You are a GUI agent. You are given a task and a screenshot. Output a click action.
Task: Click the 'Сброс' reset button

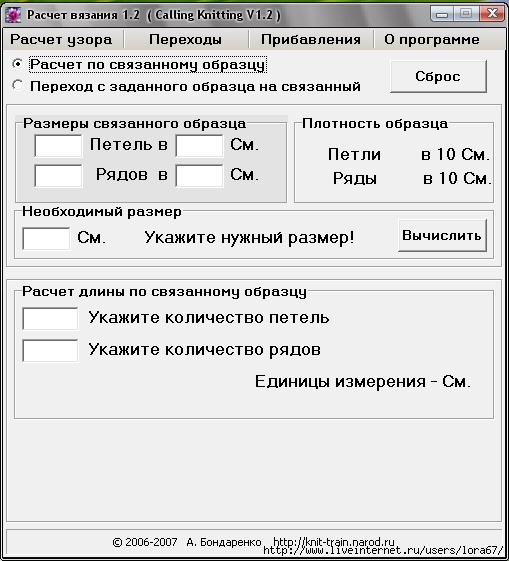(438, 76)
